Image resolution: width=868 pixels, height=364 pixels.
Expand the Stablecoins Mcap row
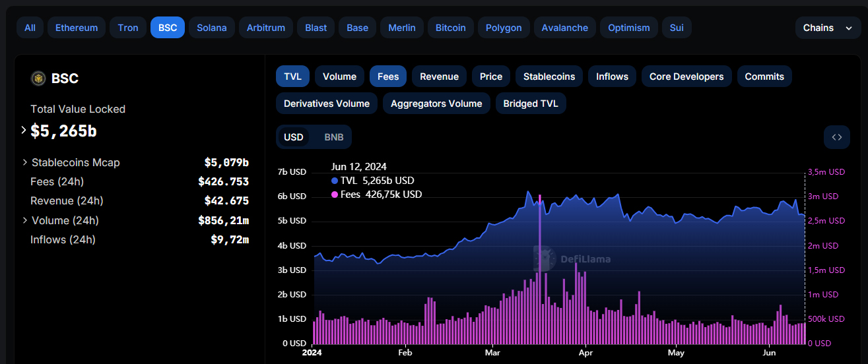tap(25, 162)
